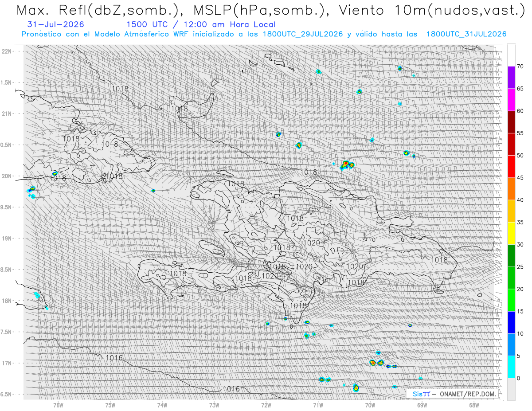Viewport: 532px width, 411px height.
Task: Click the yellow 30-35 dBZ color segment
Action: (x=511, y=233)
